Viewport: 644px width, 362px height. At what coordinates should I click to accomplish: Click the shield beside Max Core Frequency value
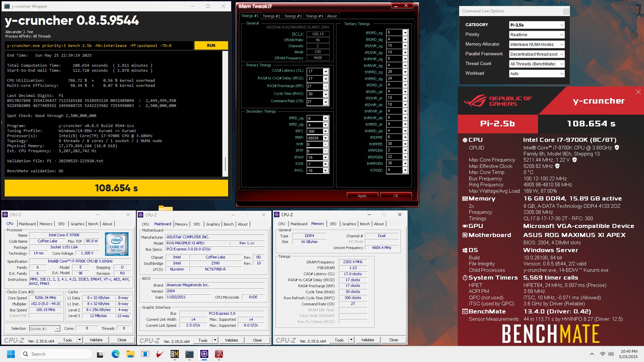click(575, 160)
